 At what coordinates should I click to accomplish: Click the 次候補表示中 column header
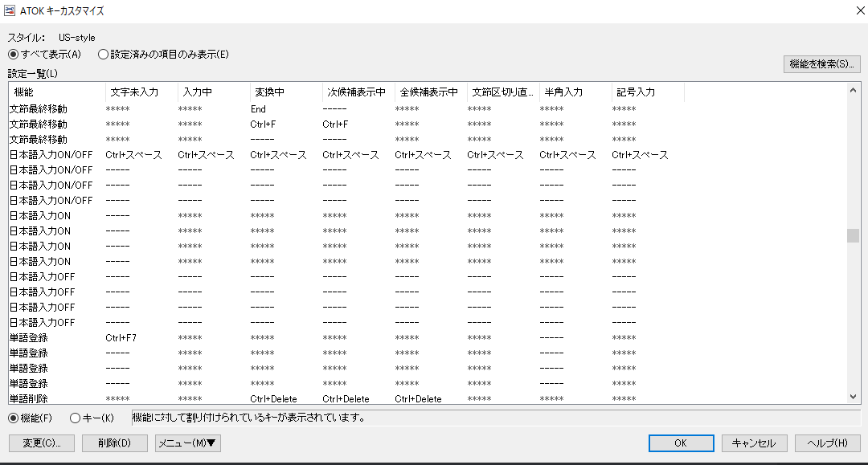click(358, 92)
